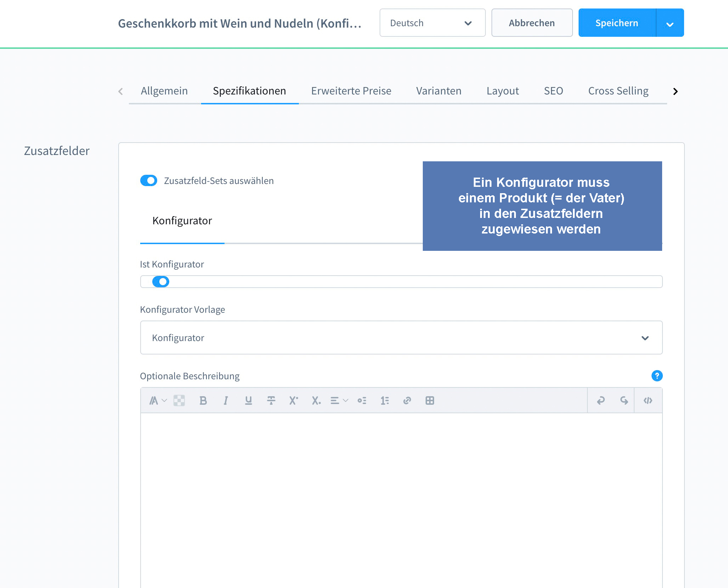Click into the Optionale Beschreibung text area

pos(401,500)
